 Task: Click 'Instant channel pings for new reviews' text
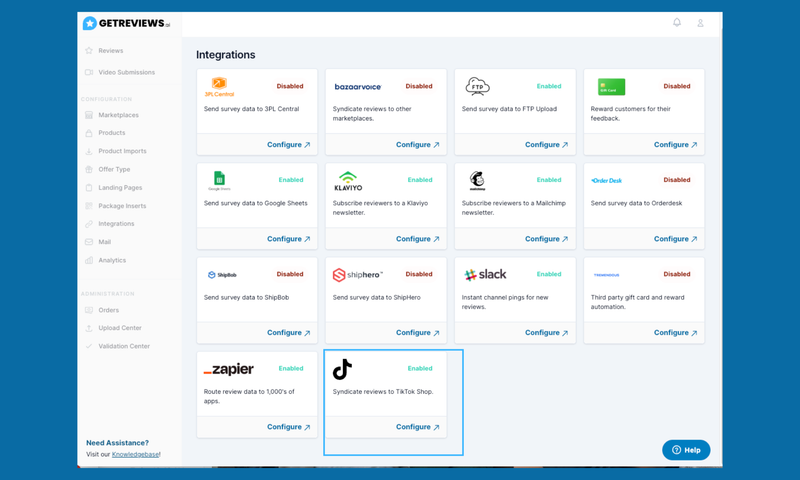(505, 302)
